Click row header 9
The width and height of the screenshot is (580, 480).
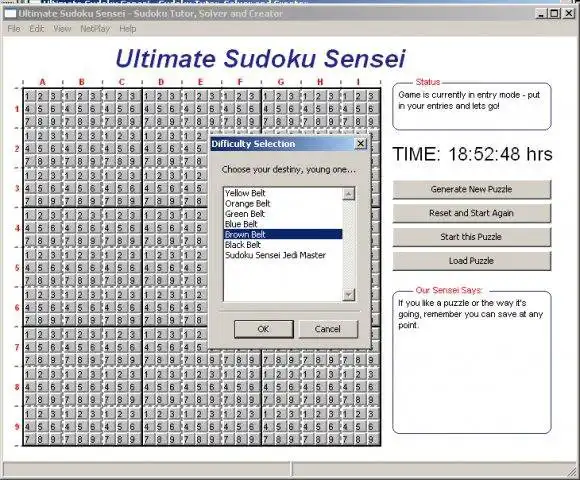pos(17,427)
